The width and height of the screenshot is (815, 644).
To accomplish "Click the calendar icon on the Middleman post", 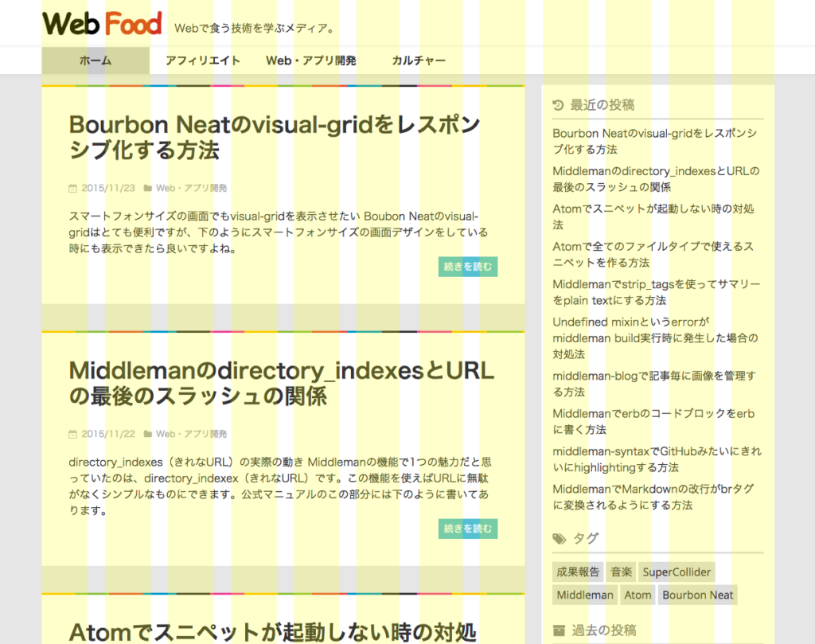I will click(72, 434).
